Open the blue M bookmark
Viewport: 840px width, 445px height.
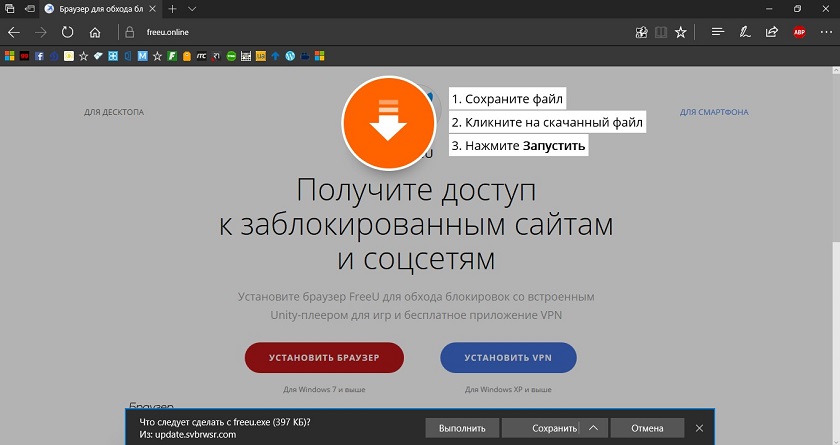pyautogui.click(x=142, y=56)
